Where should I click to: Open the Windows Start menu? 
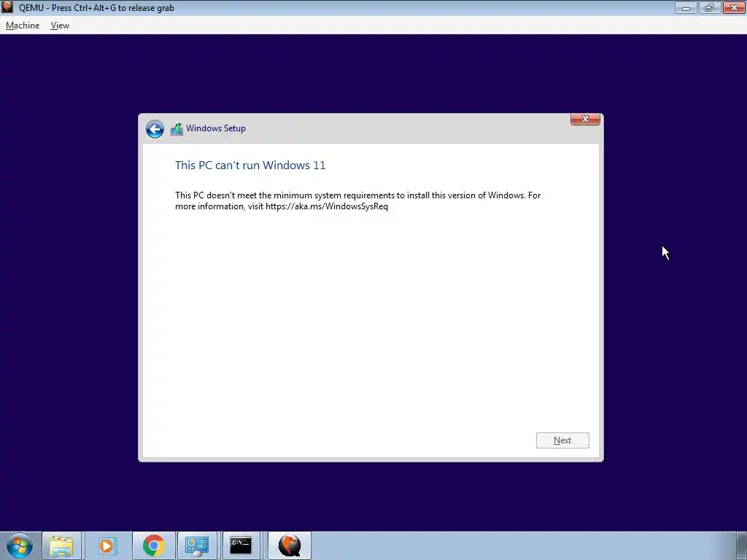coord(20,545)
